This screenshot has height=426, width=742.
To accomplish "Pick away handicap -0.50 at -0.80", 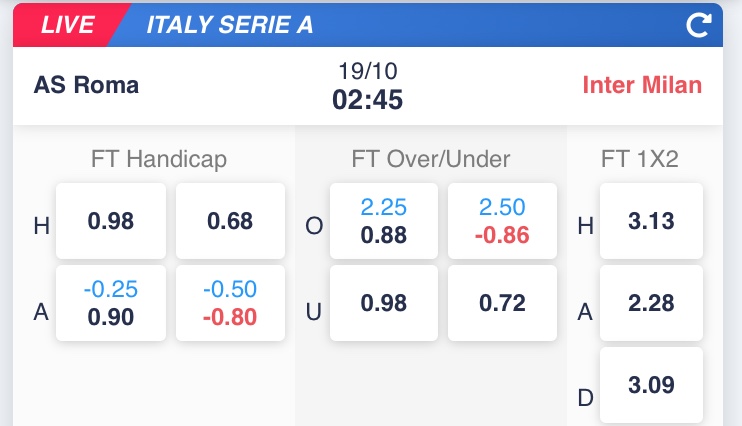I will coord(230,303).
